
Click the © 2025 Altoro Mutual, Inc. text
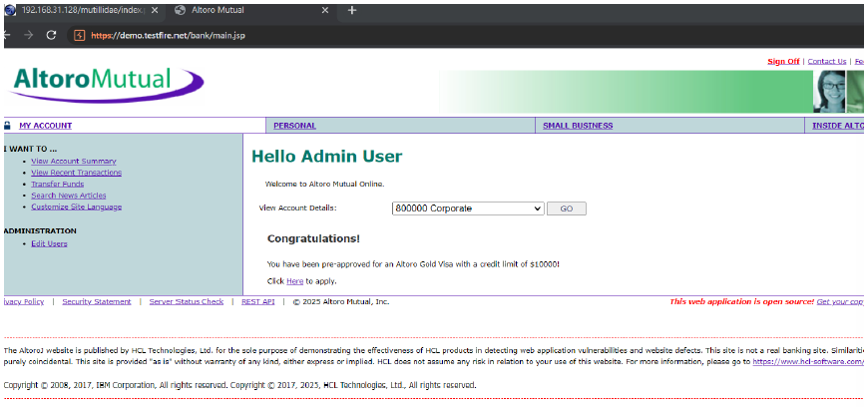coord(341,302)
